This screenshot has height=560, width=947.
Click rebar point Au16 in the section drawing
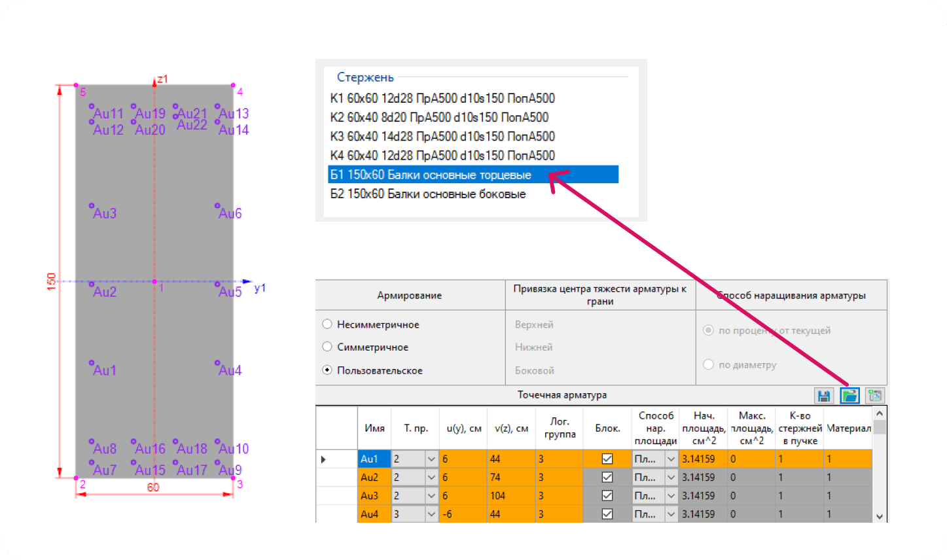[134, 441]
